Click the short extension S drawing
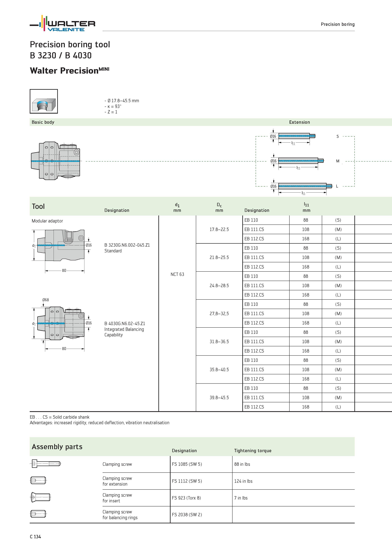 (297, 136)
